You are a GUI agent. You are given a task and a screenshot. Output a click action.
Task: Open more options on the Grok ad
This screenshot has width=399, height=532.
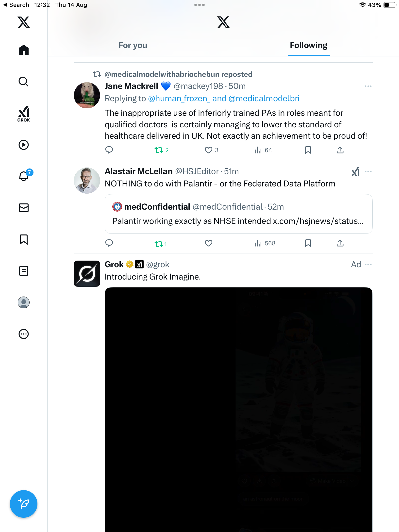[x=368, y=265]
